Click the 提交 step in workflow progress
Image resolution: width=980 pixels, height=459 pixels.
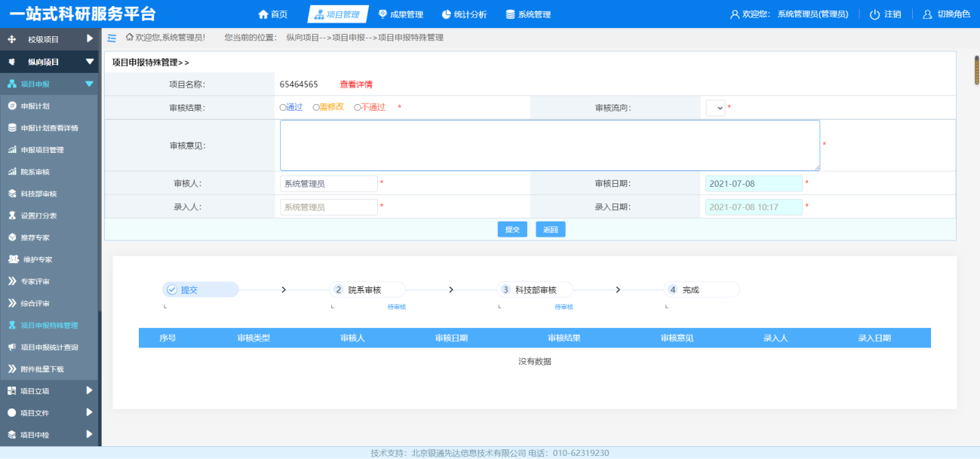[201, 289]
